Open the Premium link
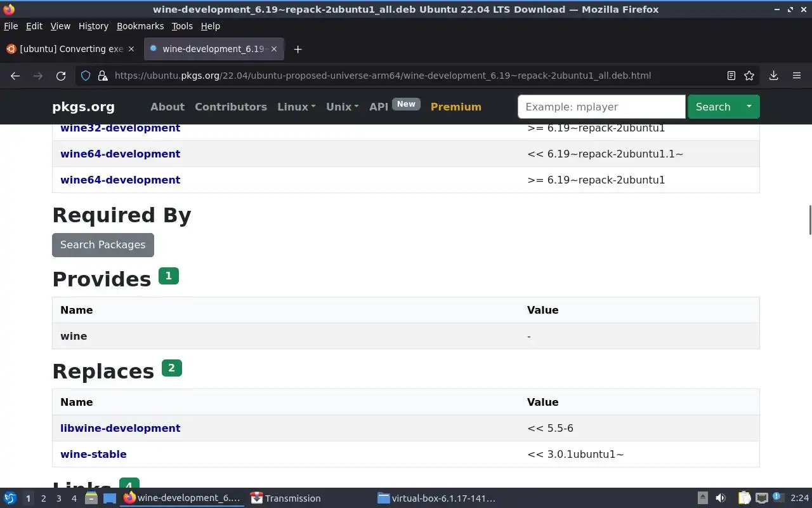 tap(455, 107)
